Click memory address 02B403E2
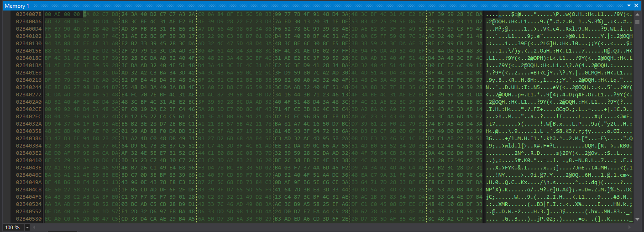 tap(29, 153)
